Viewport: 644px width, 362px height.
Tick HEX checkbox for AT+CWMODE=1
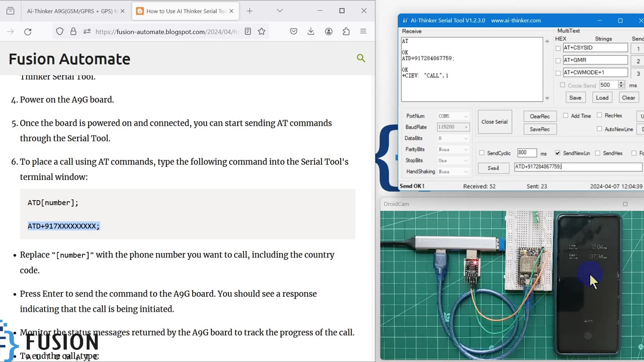pyautogui.click(x=558, y=73)
